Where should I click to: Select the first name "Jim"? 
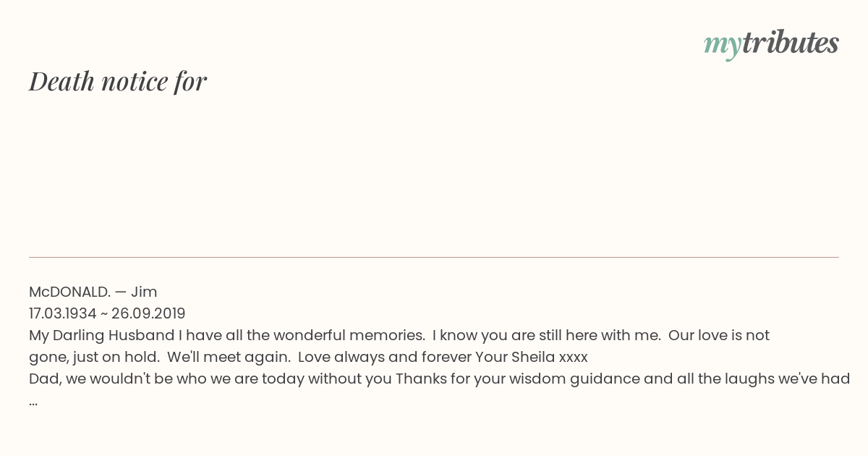144,292
